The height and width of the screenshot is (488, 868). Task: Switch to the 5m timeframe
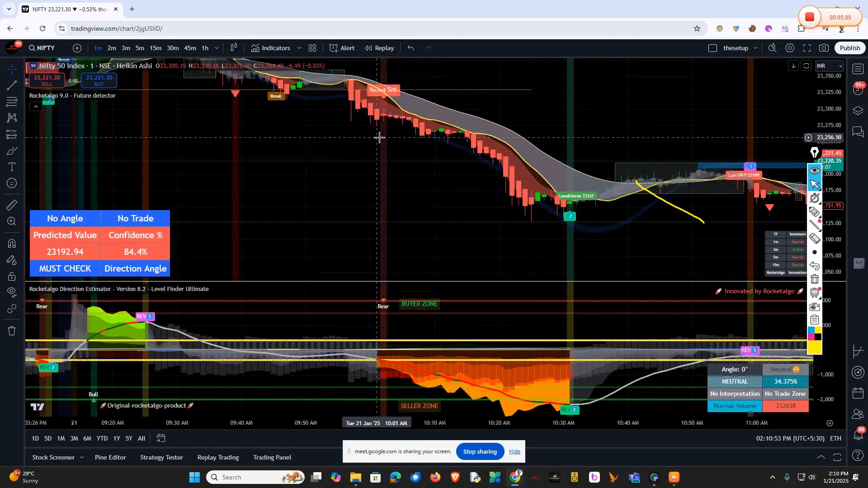coord(140,48)
